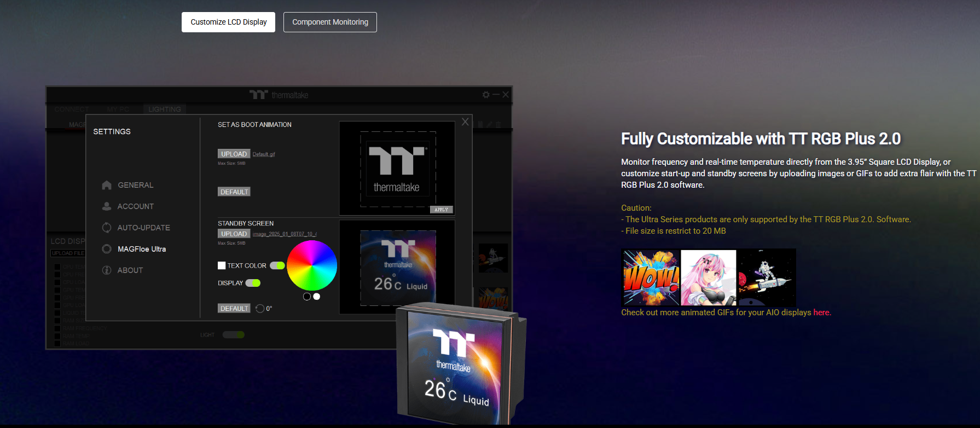Open the Default.gif file link
Image resolution: width=980 pixels, height=428 pixels.
pos(264,154)
